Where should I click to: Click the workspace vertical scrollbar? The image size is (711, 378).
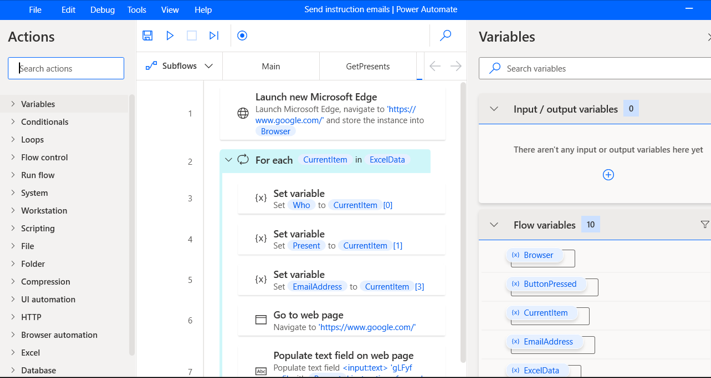click(463, 222)
